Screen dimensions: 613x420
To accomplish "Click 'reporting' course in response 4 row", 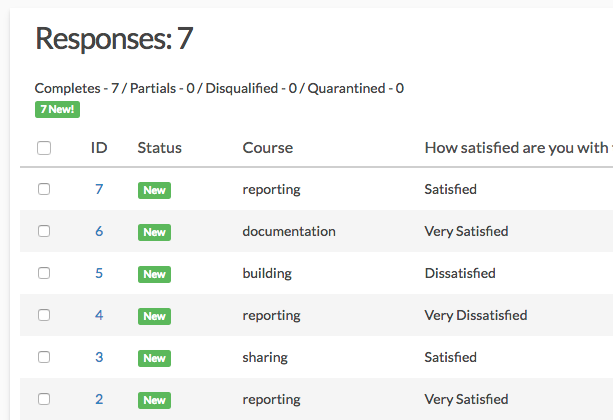I will coord(271,316).
